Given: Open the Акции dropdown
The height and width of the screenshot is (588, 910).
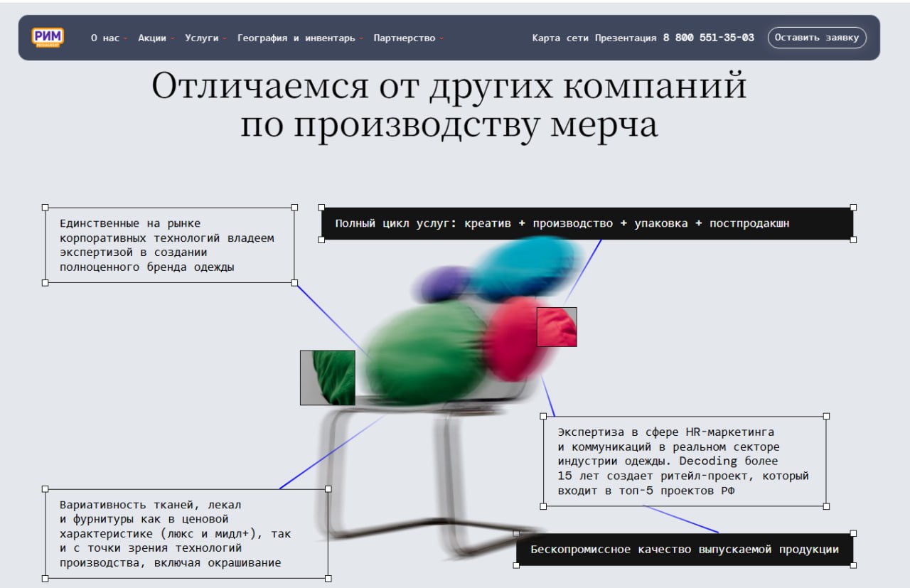Looking at the screenshot, I should click(x=156, y=38).
